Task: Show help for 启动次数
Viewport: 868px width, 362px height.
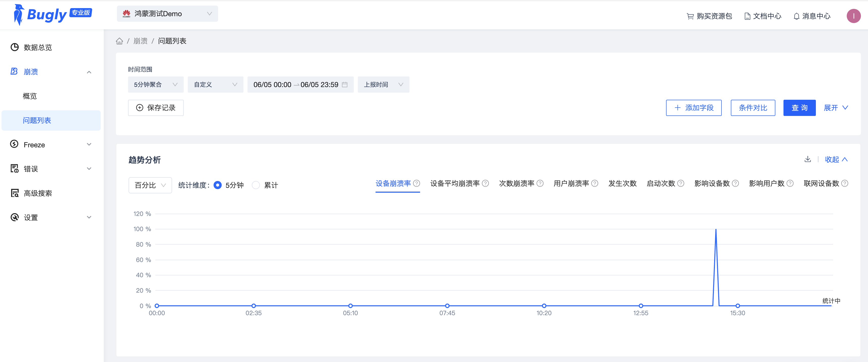Action: pyautogui.click(x=681, y=183)
